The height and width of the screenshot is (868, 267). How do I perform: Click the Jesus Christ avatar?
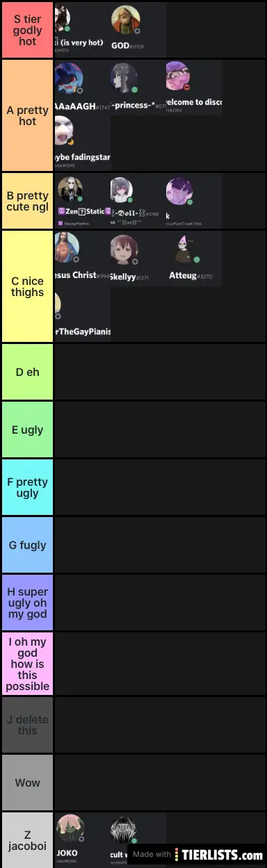[67, 247]
